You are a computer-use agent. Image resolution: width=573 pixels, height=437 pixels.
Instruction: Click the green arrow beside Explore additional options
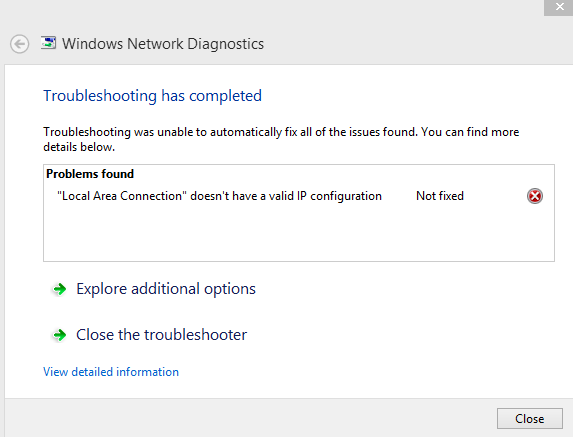click(60, 289)
